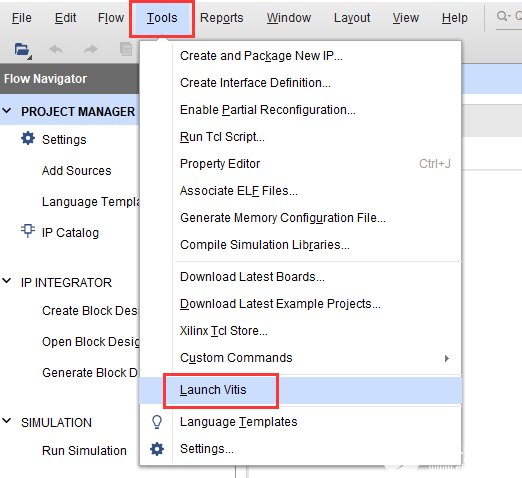Select Property Editor from menu
The width and height of the screenshot is (522, 478).
click(x=220, y=164)
